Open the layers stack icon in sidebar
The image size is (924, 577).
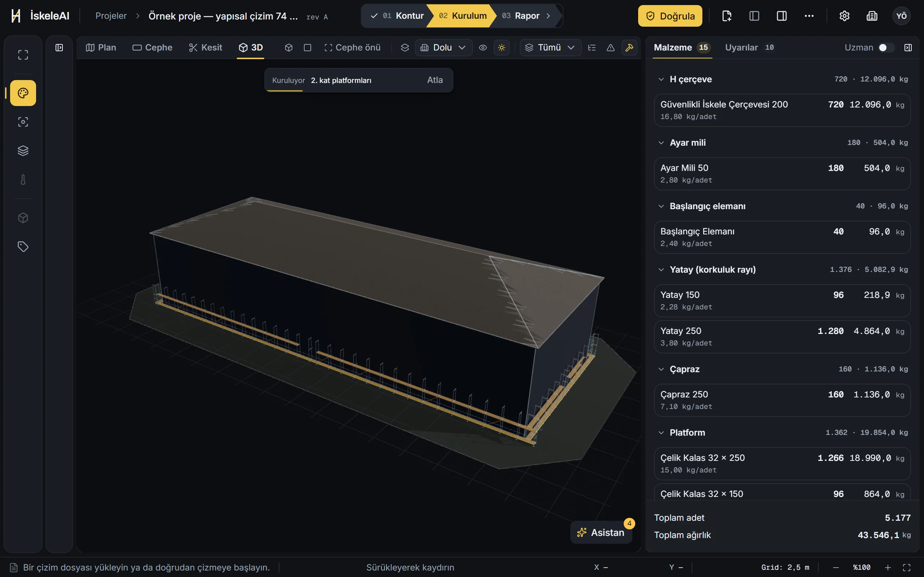pos(23,151)
